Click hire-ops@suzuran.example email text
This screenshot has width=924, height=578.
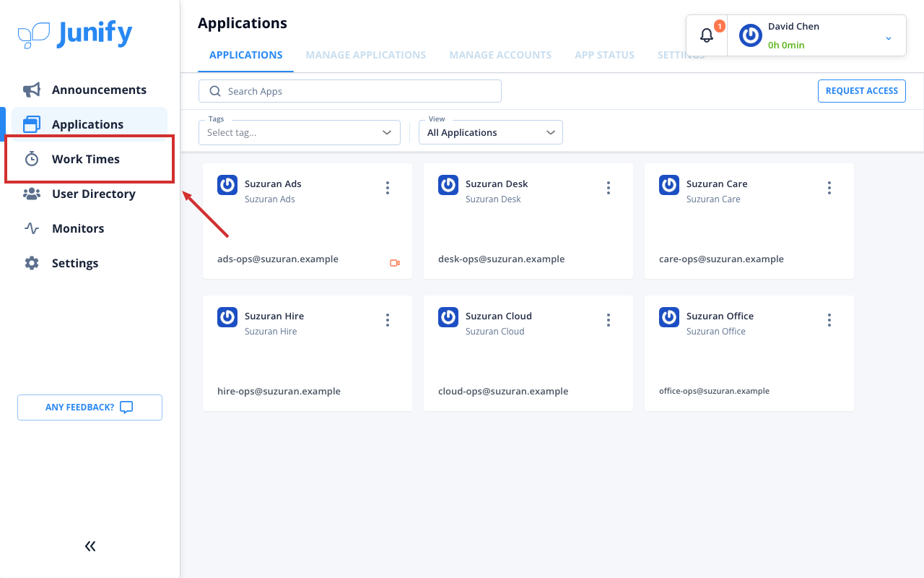click(279, 391)
